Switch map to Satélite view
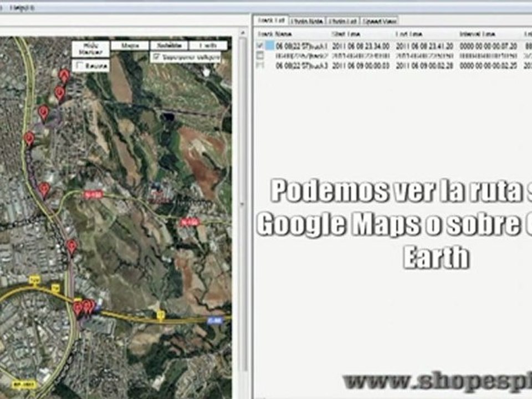This screenshot has height=399, width=532. (169, 45)
